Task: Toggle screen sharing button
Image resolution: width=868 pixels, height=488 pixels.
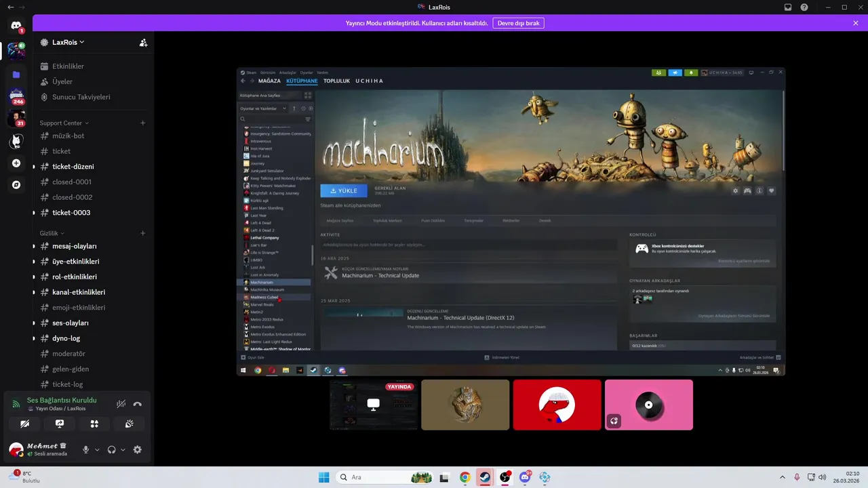Action: (x=60, y=424)
